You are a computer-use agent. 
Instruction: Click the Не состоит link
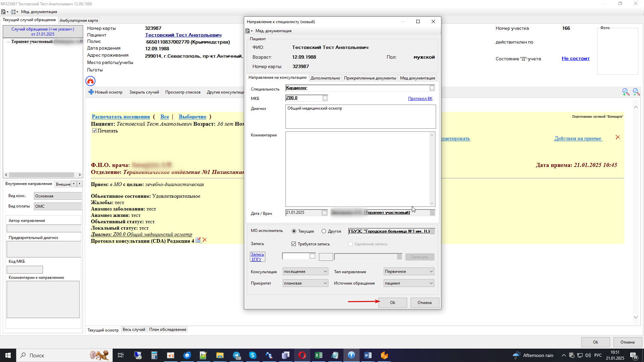coord(576,58)
